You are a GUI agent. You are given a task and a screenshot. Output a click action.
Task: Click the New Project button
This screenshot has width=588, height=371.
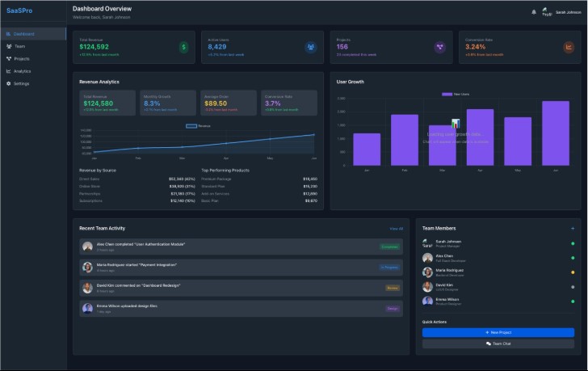(498, 332)
